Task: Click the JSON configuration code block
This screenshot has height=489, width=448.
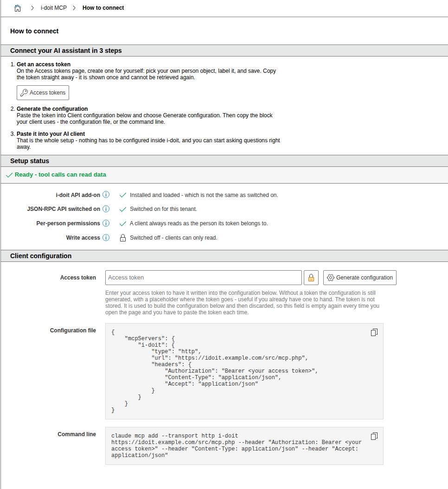Action: [244, 371]
